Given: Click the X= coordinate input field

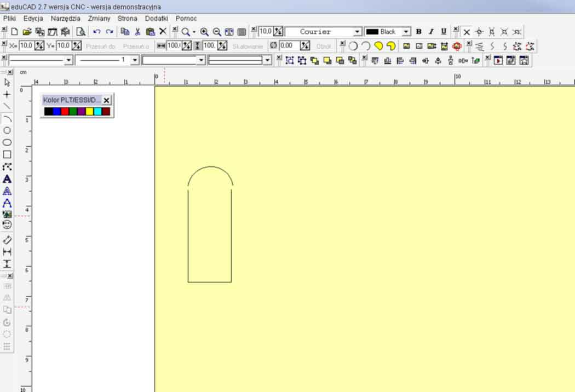Looking at the screenshot, I should (x=26, y=46).
